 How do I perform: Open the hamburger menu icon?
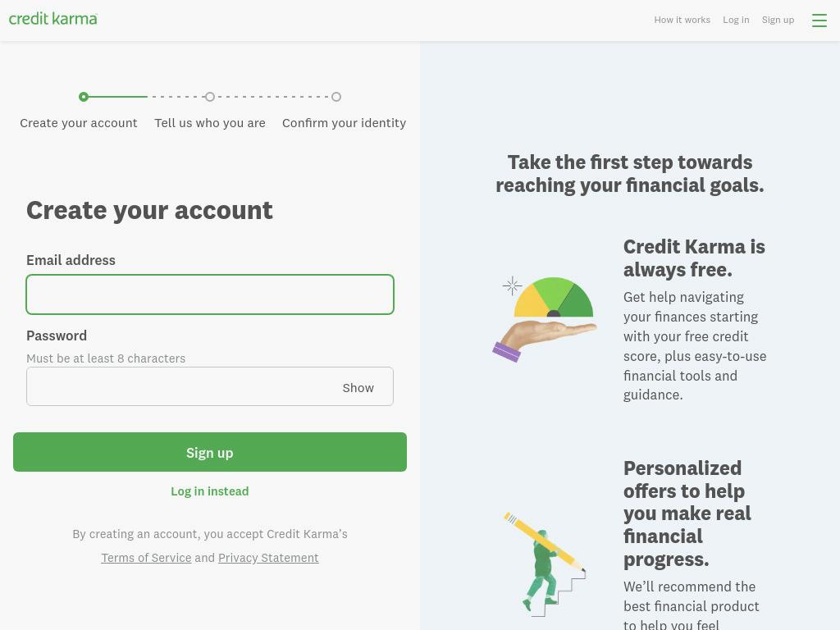coord(819,21)
